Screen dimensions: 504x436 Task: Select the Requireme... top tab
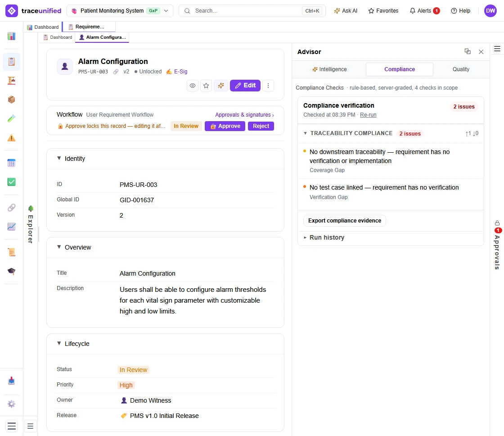point(89,27)
